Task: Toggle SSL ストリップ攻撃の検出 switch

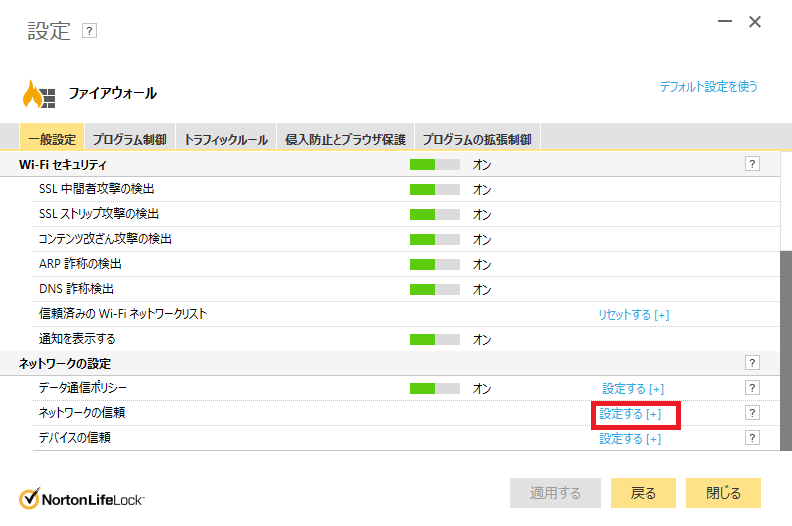Action: pyautogui.click(x=435, y=214)
